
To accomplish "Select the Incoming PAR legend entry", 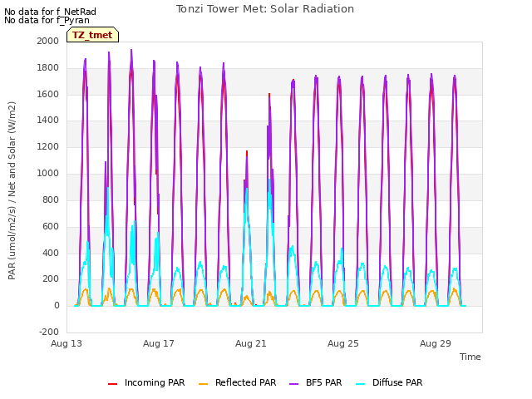I will pos(146,382).
